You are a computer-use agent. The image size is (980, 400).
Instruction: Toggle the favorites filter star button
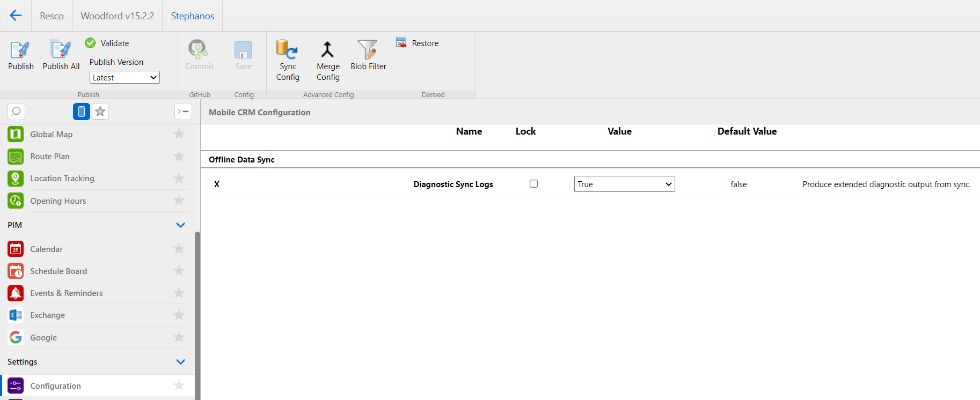point(100,112)
